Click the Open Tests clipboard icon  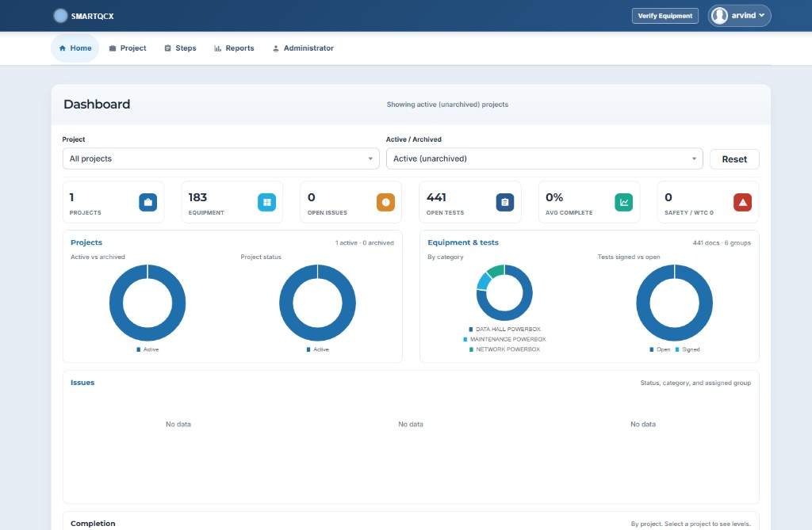click(505, 202)
